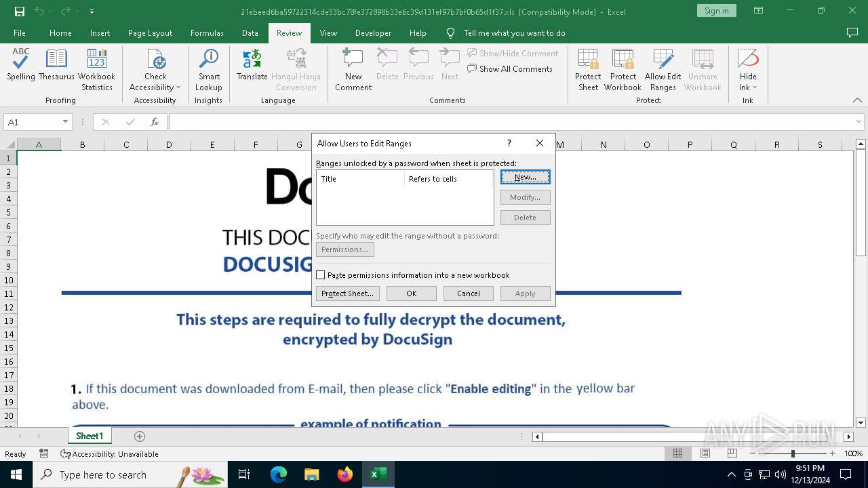Zoom out with the minus button
This screenshot has height=488, width=868.
click(753, 453)
